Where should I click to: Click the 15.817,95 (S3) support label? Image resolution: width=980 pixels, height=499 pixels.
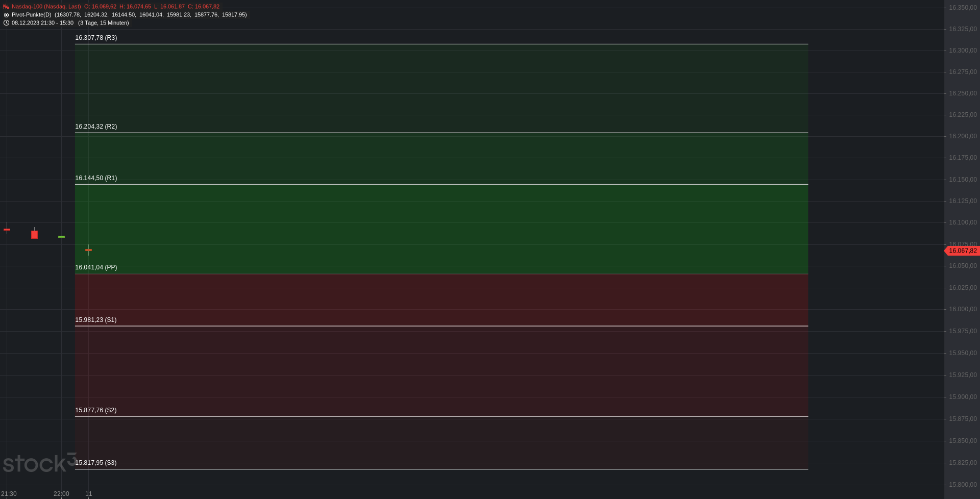(95, 463)
